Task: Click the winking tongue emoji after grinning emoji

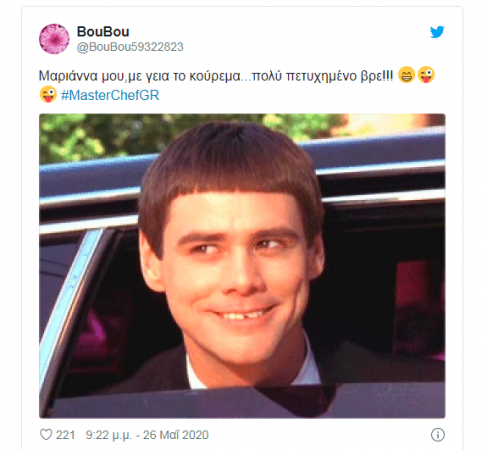Action: click(x=426, y=75)
